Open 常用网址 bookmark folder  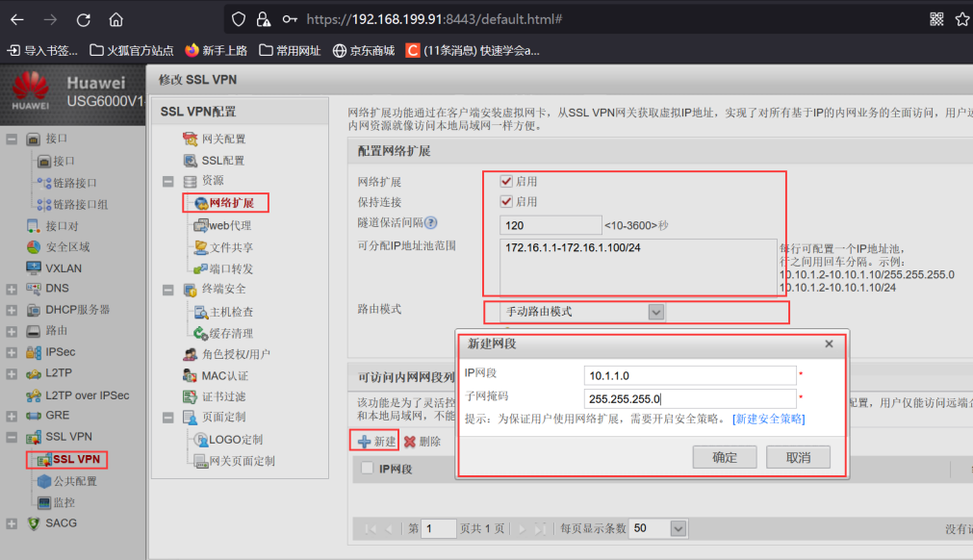click(x=290, y=51)
